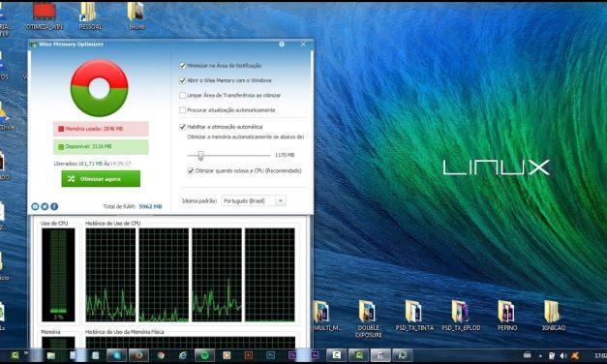Toggle Minimizar na Área de Notificação checkbox
The height and width of the screenshot is (364, 607).
[182, 66]
